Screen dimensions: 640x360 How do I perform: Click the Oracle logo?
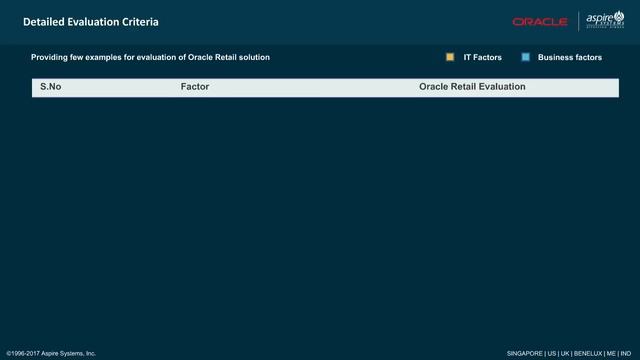click(540, 22)
